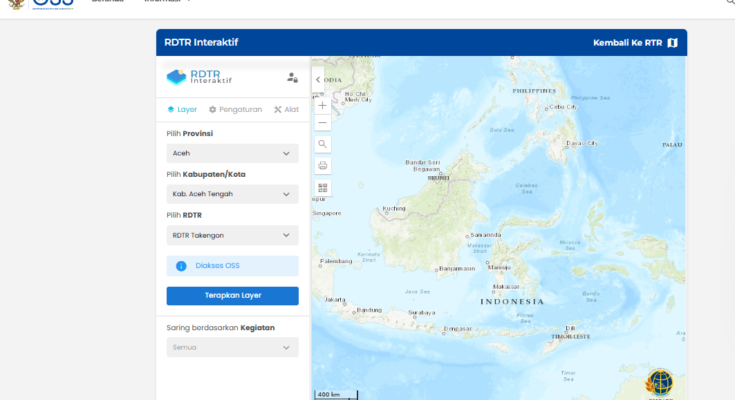Image resolution: width=735 pixels, height=400 pixels.
Task: Click the INDONESIA label on the map
Action: (512, 302)
